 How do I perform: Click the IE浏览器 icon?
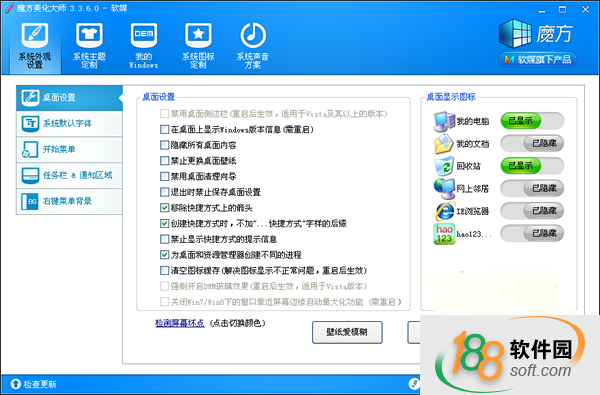coord(445,211)
